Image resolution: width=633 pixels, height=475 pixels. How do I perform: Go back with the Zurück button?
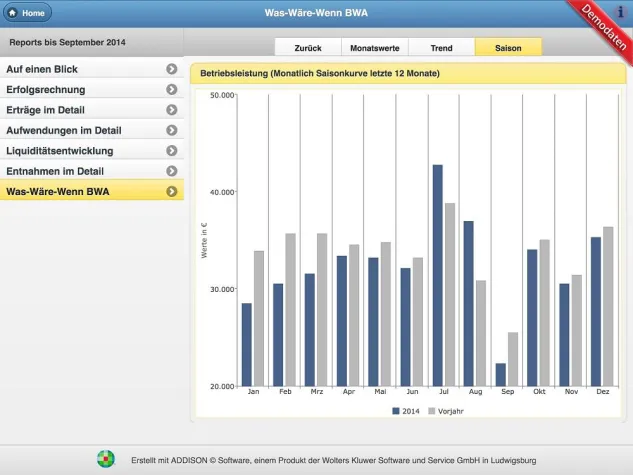click(x=308, y=47)
